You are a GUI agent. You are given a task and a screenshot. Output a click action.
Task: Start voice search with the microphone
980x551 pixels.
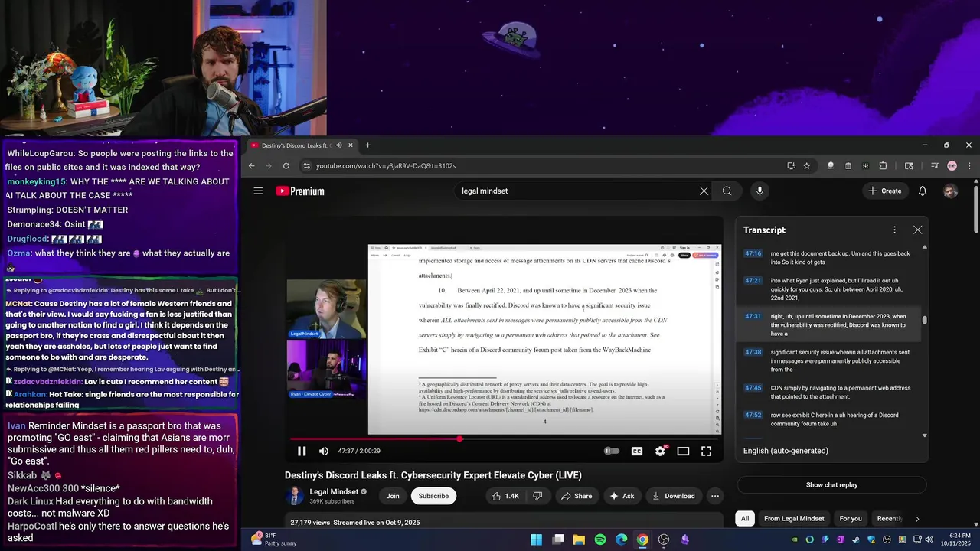tap(759, 191)
